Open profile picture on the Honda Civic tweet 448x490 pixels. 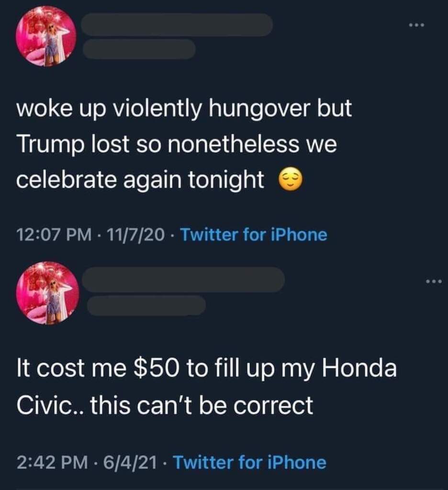[47, 293]
